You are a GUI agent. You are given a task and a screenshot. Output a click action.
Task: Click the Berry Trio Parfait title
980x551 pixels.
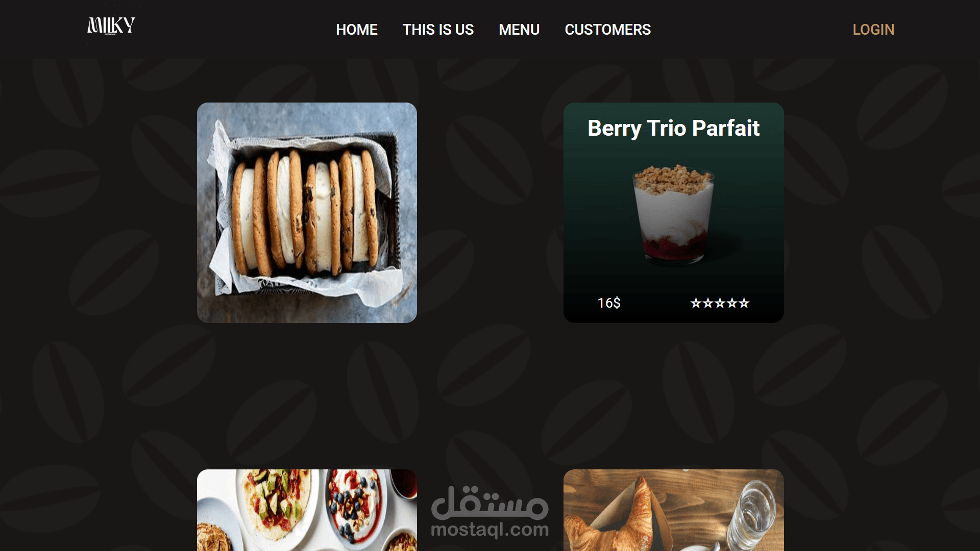pyautogui.click(x=674, y=128)
